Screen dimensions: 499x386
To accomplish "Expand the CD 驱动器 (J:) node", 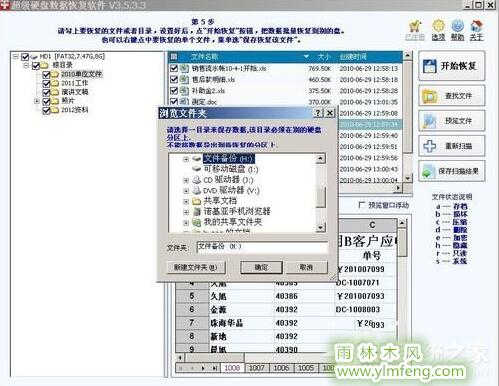I will point(186,180).
